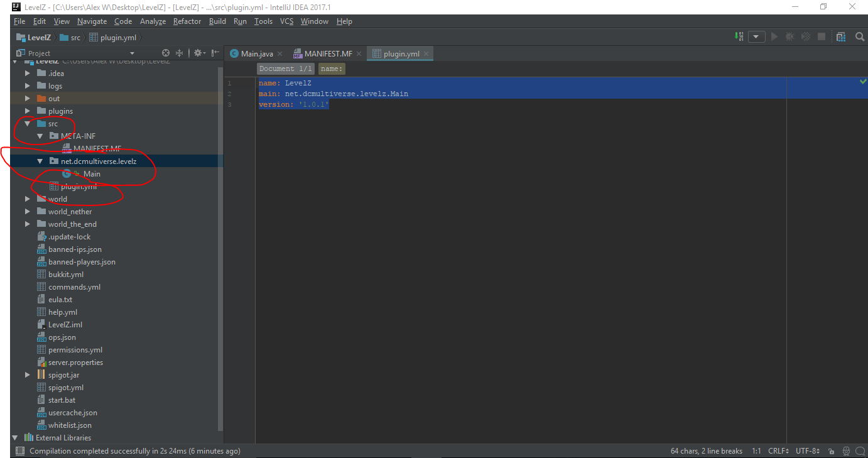Click the inspection status checkmark above scrollbar
Screen dimensions: 868x458
[x=863, y=80]
